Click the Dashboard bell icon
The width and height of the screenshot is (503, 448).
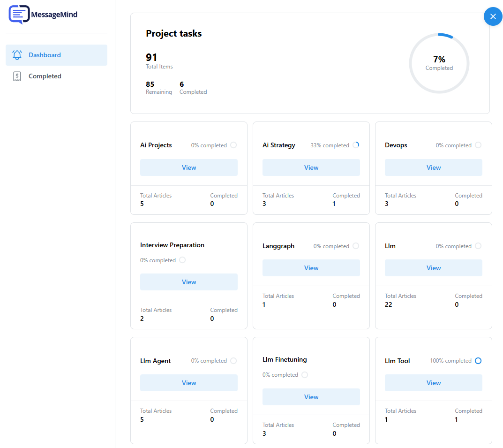[x=17, y=55]
